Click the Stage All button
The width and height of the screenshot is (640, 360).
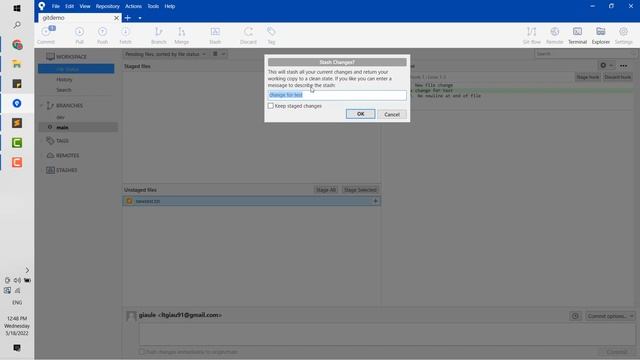(x=326, y=190)
